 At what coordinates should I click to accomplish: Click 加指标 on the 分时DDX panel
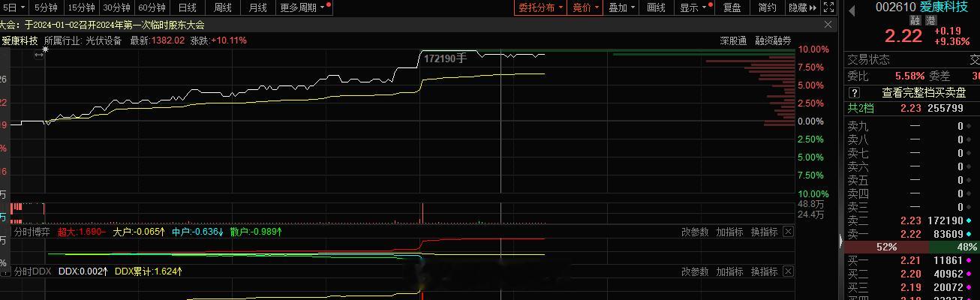coord(729,271)
